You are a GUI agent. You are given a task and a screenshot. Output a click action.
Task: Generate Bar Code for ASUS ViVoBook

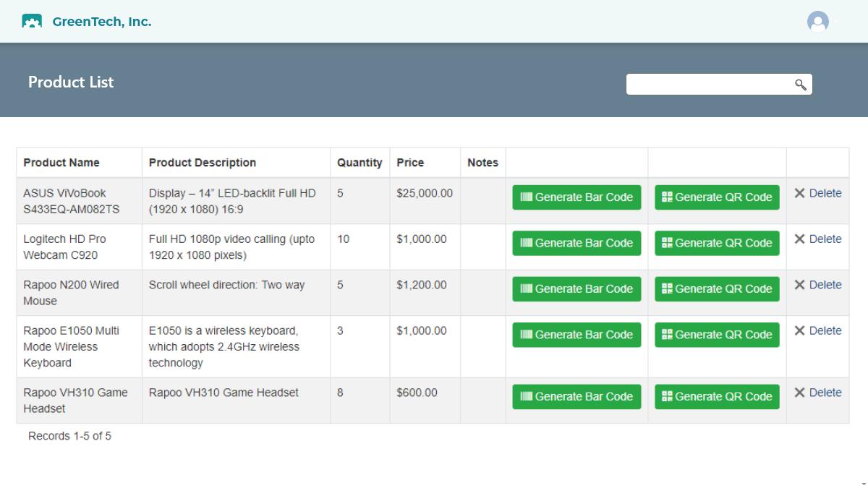tap(576, 197)
